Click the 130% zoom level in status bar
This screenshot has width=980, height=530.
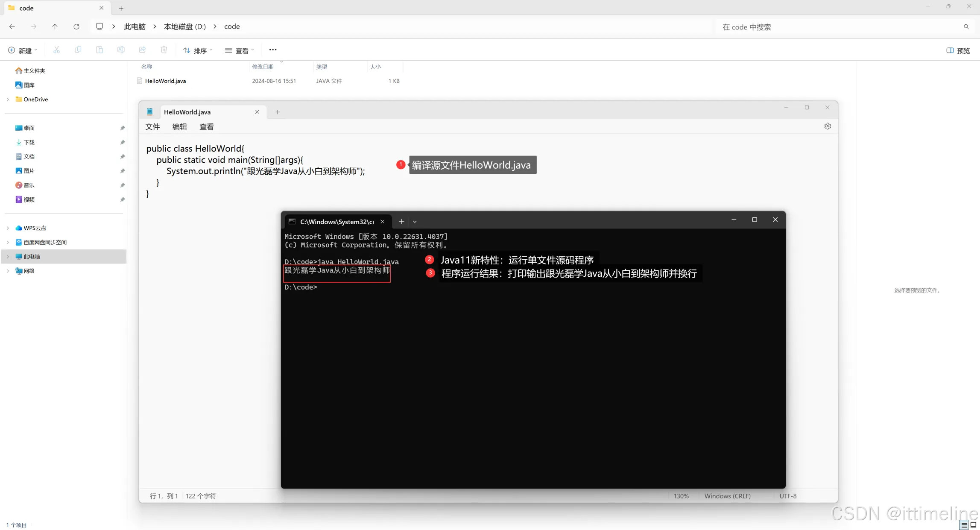681,496
